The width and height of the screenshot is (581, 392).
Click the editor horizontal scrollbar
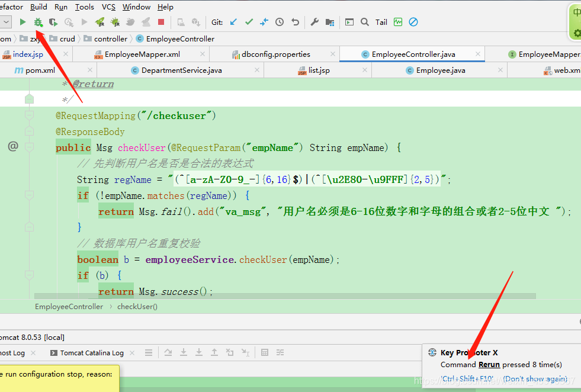[x=285, y=296]
